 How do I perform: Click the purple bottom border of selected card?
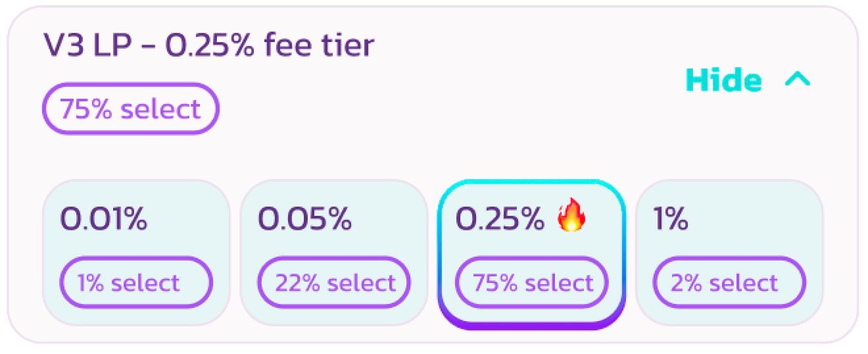tap(531, 324)
